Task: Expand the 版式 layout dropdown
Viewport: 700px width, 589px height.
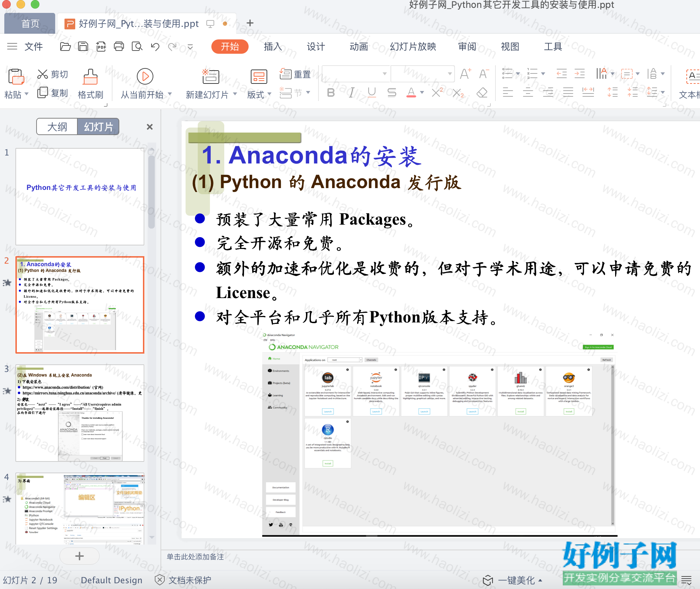Action: (x=269, y=94)
